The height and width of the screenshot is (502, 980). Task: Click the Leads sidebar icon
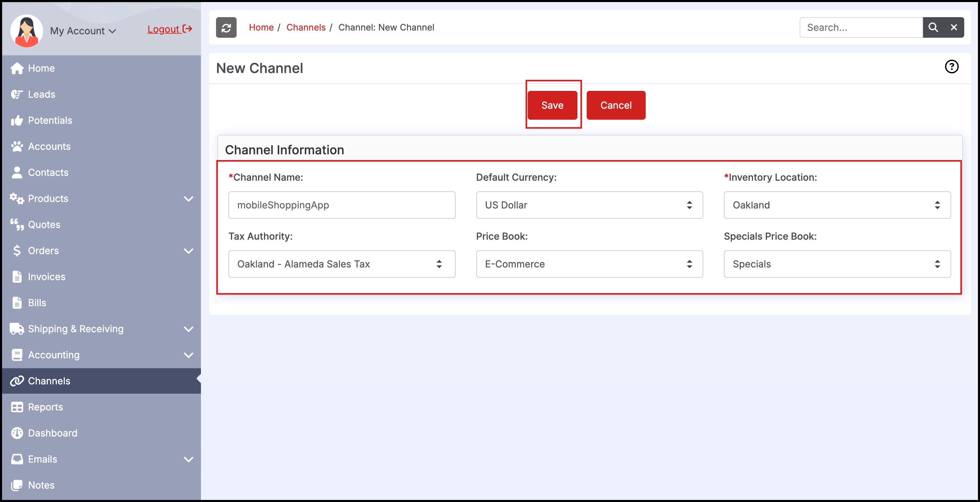point(17,94)
